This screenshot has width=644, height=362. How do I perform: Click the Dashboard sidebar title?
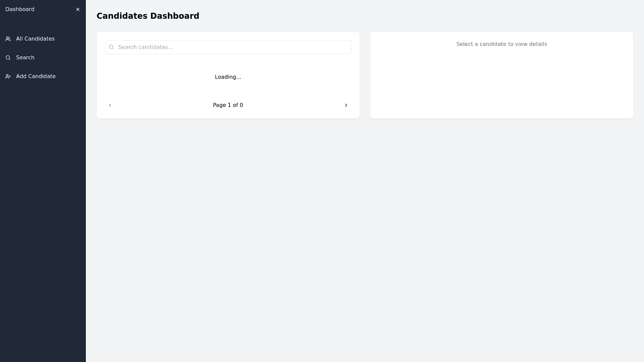(20, 9)
